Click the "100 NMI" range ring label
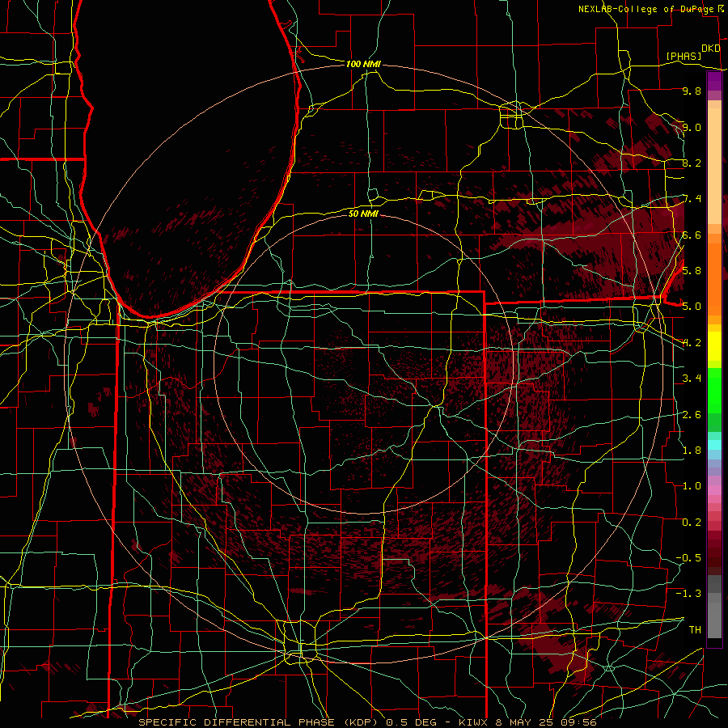The image size is (728, 728). click(x=363, y=64)
